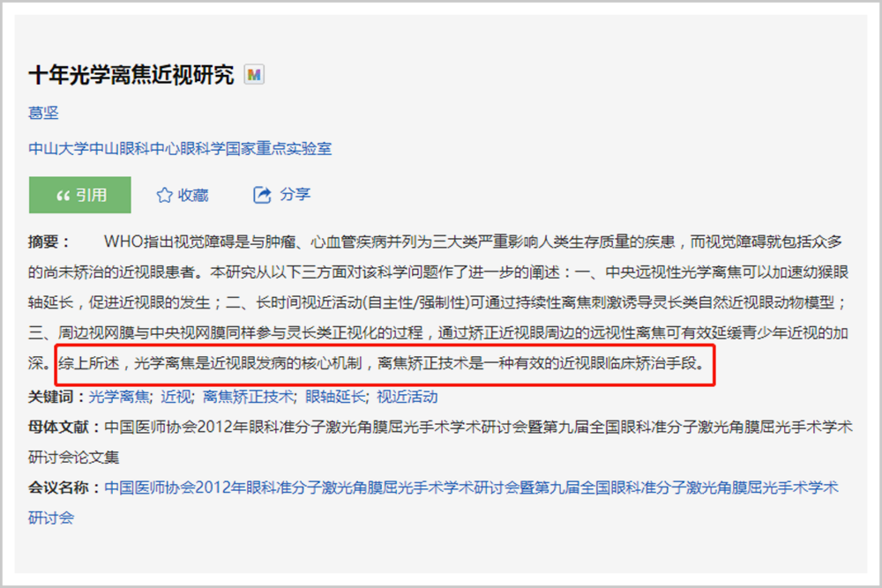Click the red-boxed sentence starting 综上所述
882x588 pixels.
click(x=381, y=364)
